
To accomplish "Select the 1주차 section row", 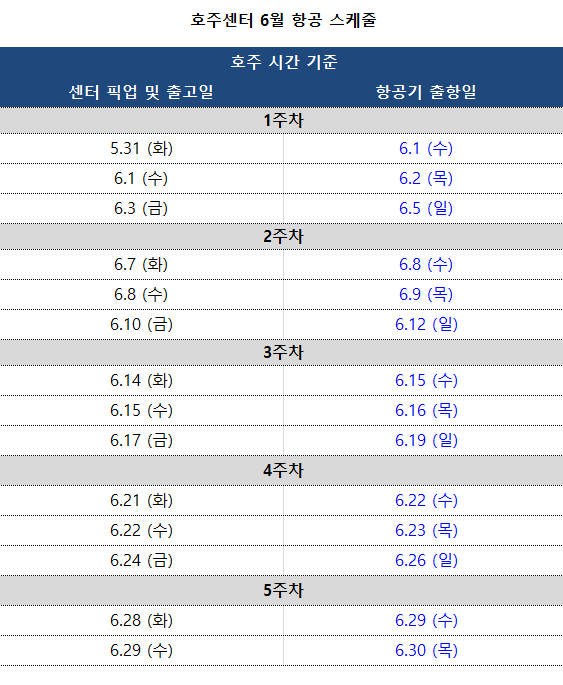I will tap(281, 120).
